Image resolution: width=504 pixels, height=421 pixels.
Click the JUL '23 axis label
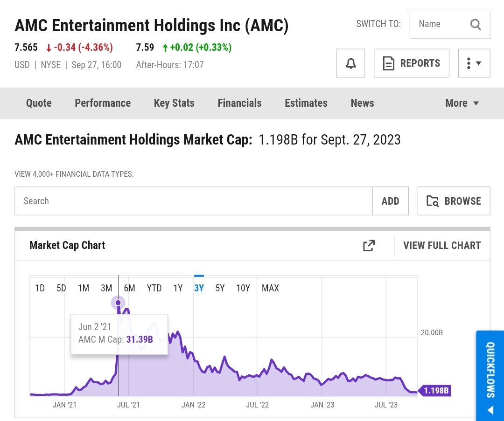386,405
